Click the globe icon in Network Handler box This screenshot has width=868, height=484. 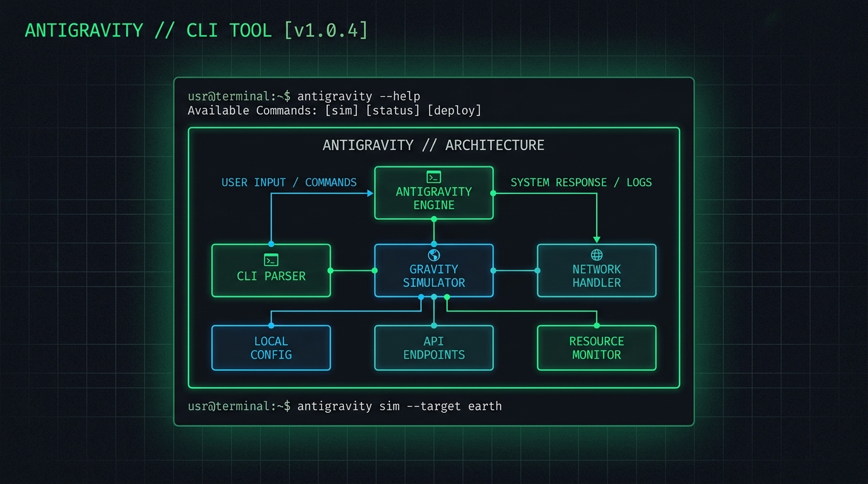[597, 255]
